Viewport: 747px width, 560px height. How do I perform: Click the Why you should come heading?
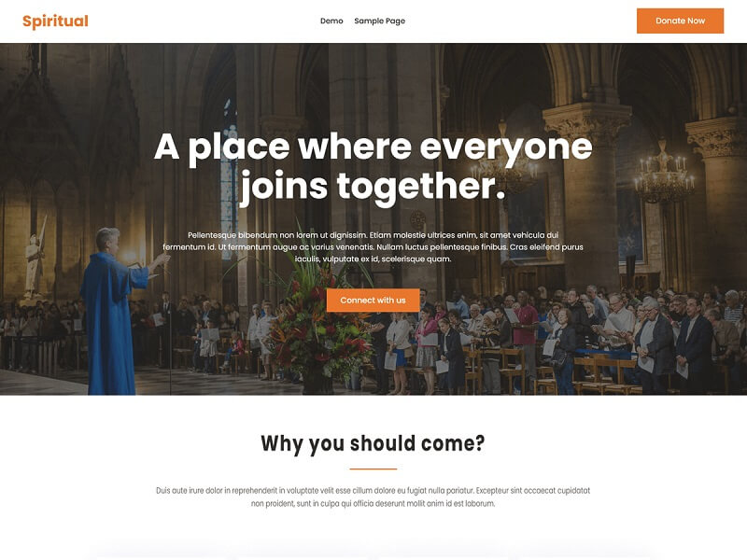pos(373,443)
